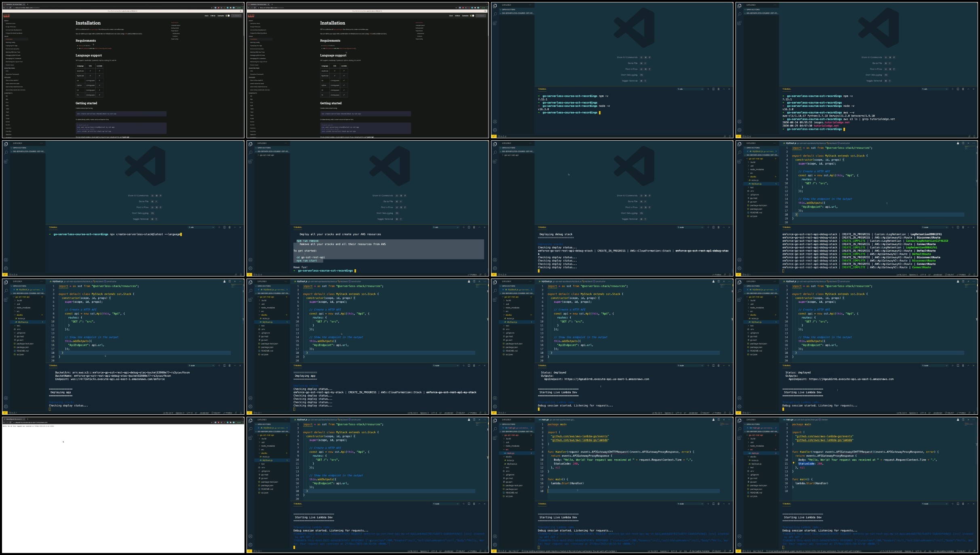
Task: Split editor in main.go window with line 18 active
Action: pyautogui.click(x=719, y=420)
